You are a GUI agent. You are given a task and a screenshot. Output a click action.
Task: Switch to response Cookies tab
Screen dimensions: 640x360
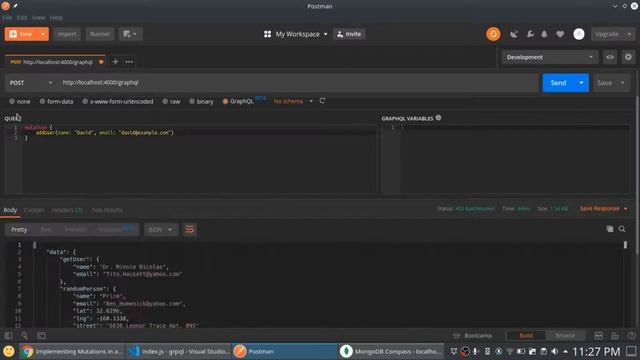[34, 210]
